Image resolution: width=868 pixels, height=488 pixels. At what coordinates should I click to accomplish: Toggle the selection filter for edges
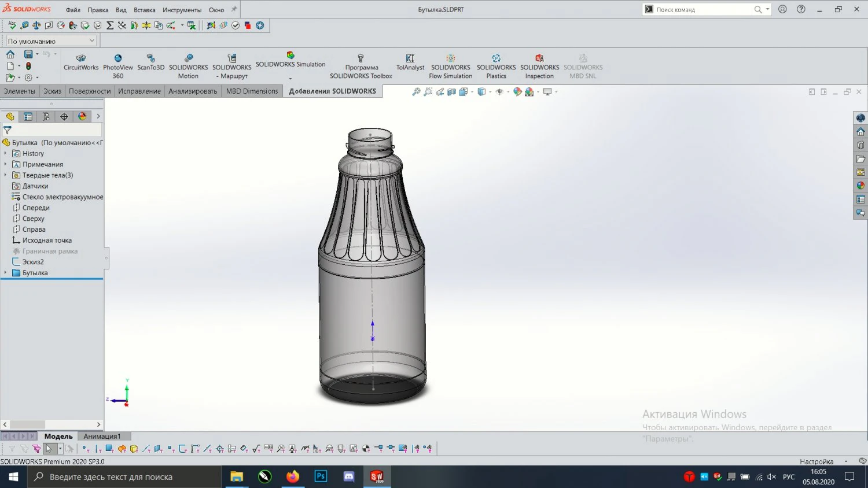pos(98,449)
